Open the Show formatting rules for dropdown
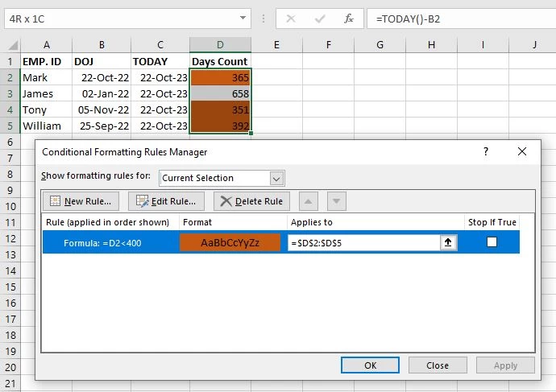The width and height of the screenshot is (556, 392). tap(276, 179)
